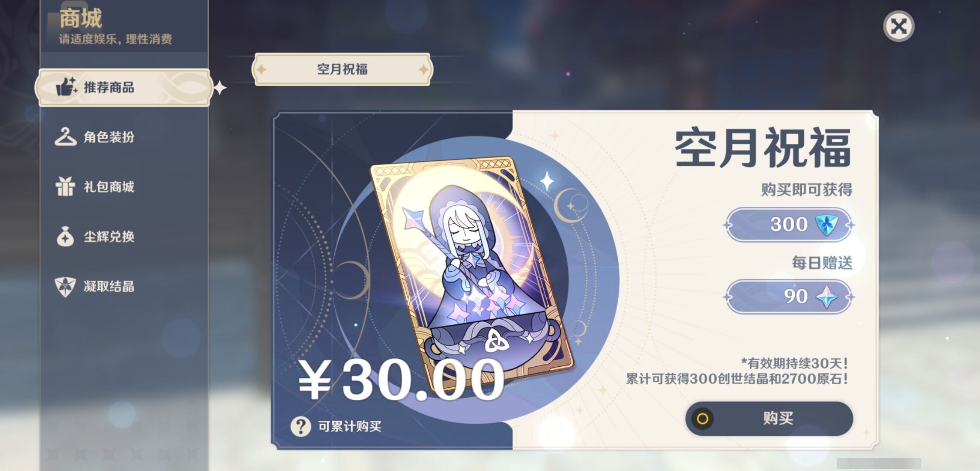Click the 300 crystal reward pill
980x471 pixels.
[x=789, y=225]
